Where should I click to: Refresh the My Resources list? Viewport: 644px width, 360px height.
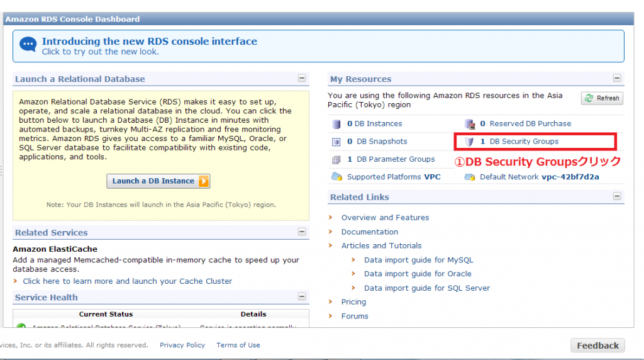tap(602, 98)
